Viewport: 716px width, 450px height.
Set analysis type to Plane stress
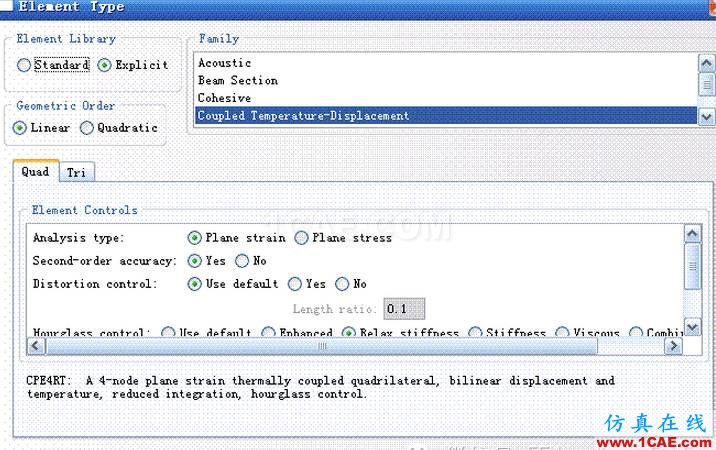click(x=301, y=238)
